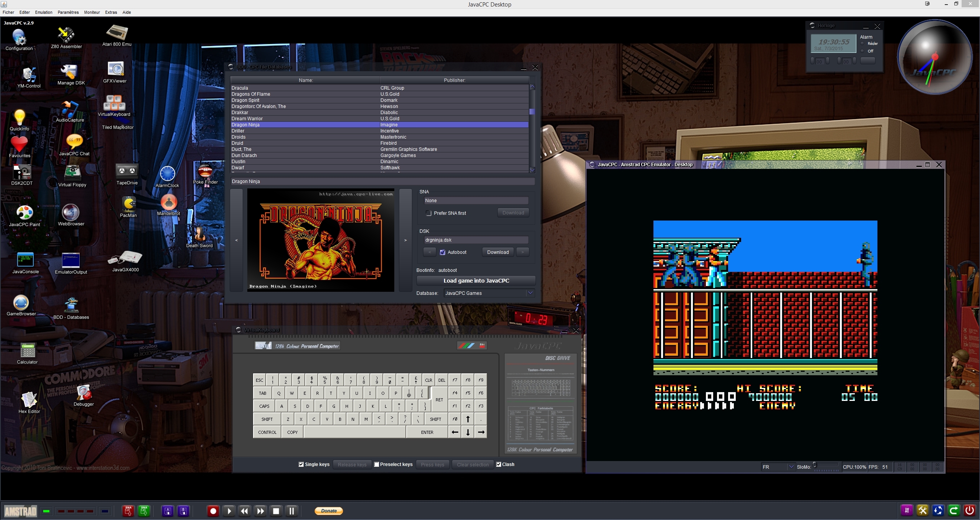Show the previous screenshot with the < arrow
This screenshot has height=520, width=980.
click(x=237, y=240)
